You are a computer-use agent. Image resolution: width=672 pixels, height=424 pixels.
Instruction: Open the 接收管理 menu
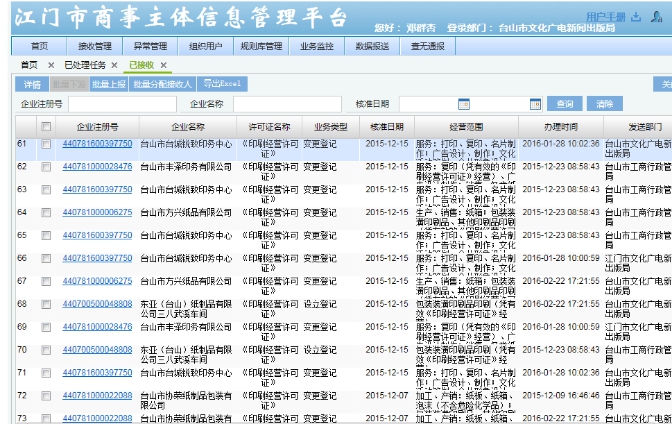click(x=95, y=46)
